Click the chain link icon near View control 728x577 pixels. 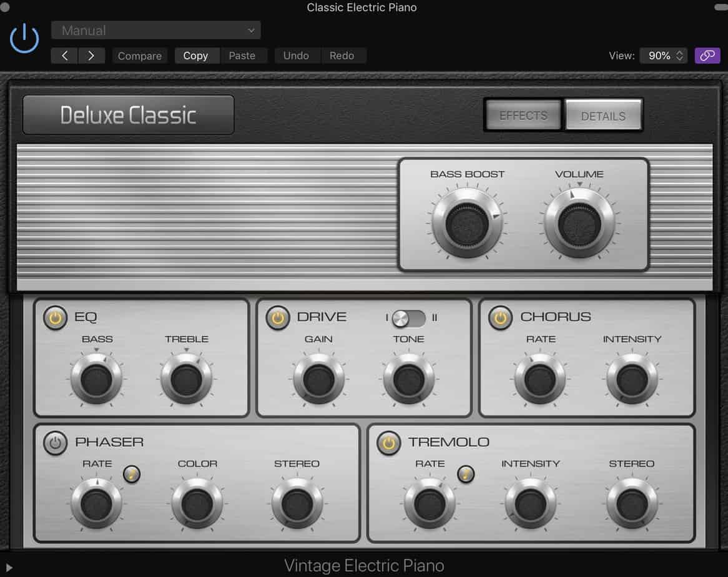pos(707,56)
